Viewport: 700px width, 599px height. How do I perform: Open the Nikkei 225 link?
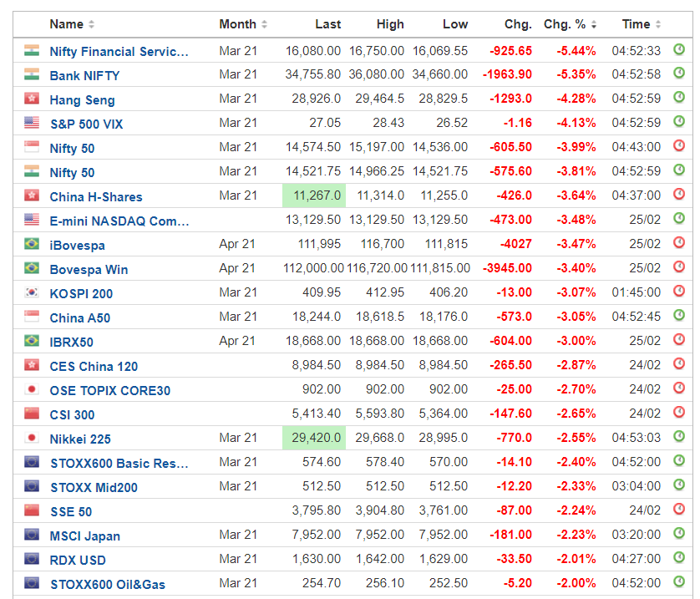(x=80, y=439)
